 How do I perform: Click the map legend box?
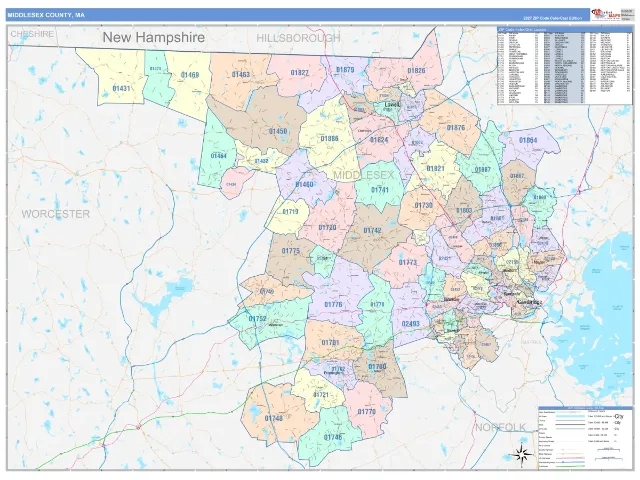[585, 438]
